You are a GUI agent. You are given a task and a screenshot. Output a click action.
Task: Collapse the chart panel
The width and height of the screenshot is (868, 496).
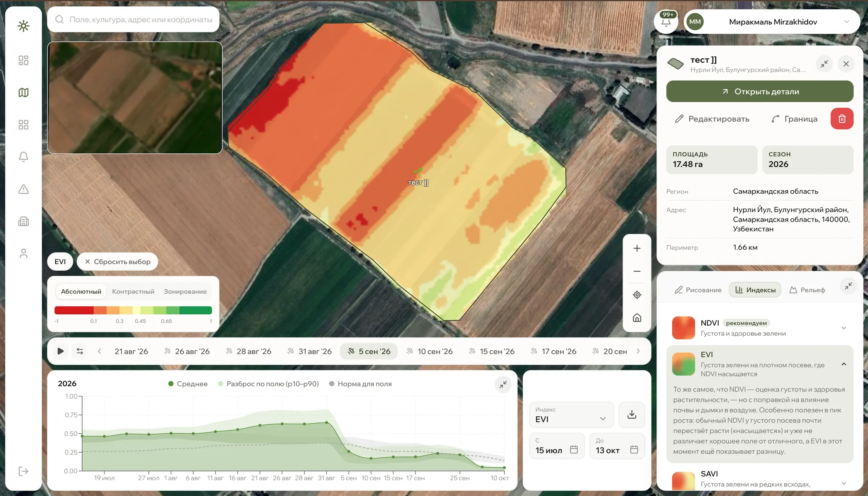[x=503, y=385]
